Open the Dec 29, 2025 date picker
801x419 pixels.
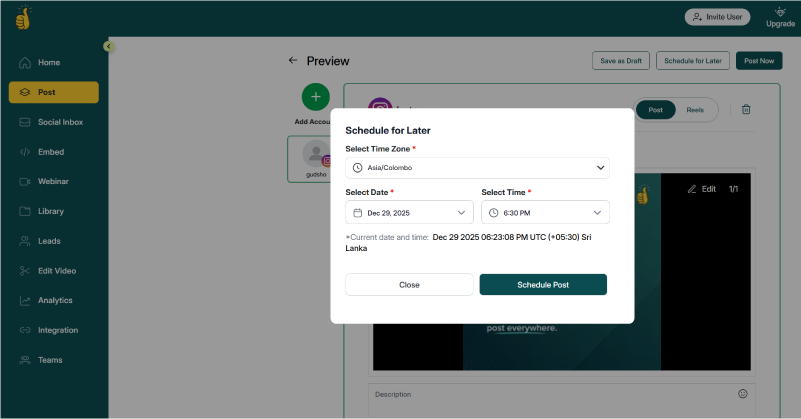(409, 213)
